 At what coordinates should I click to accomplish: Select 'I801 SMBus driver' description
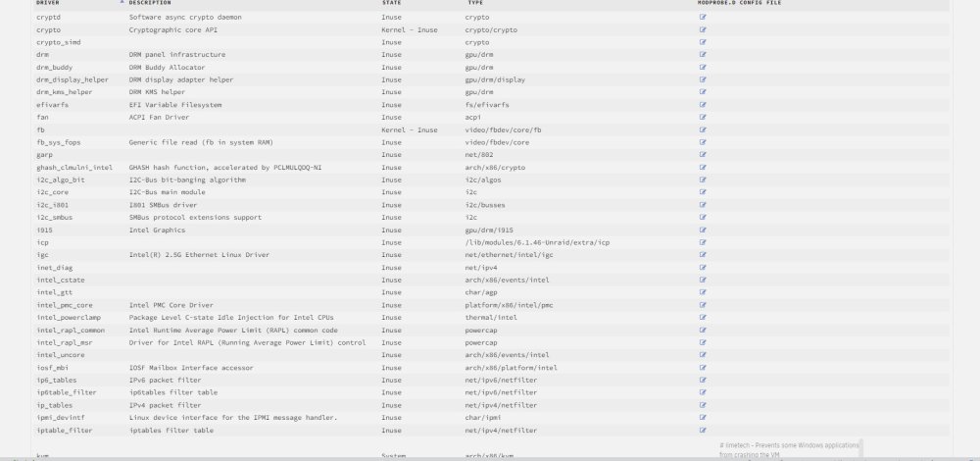(x=163, y=205)
